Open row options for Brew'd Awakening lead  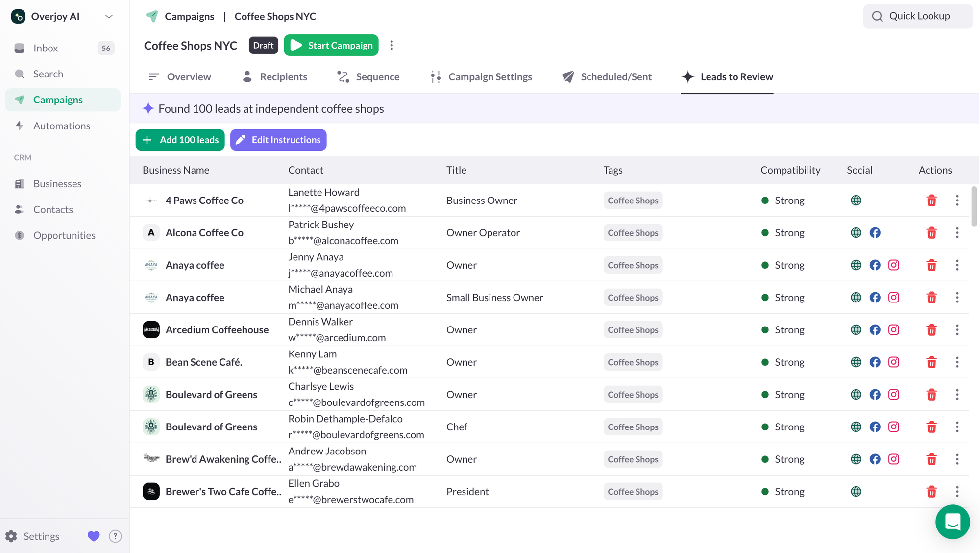pyautogui.click(x=957, y=459)
